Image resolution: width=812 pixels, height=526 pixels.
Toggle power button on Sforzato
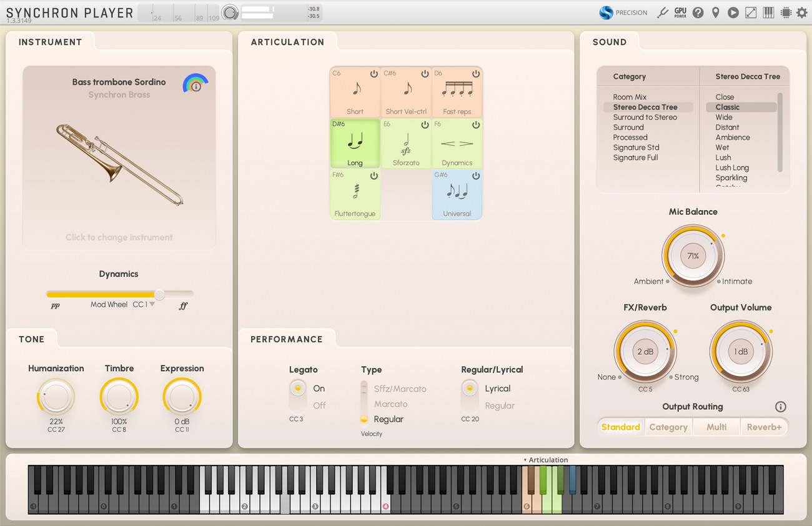(x=425, y=125)
